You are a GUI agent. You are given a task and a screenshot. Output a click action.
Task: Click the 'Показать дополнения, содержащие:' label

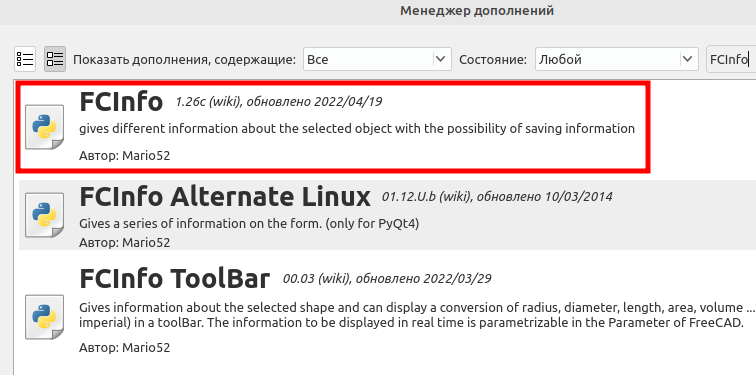click(x=184, y=60)
